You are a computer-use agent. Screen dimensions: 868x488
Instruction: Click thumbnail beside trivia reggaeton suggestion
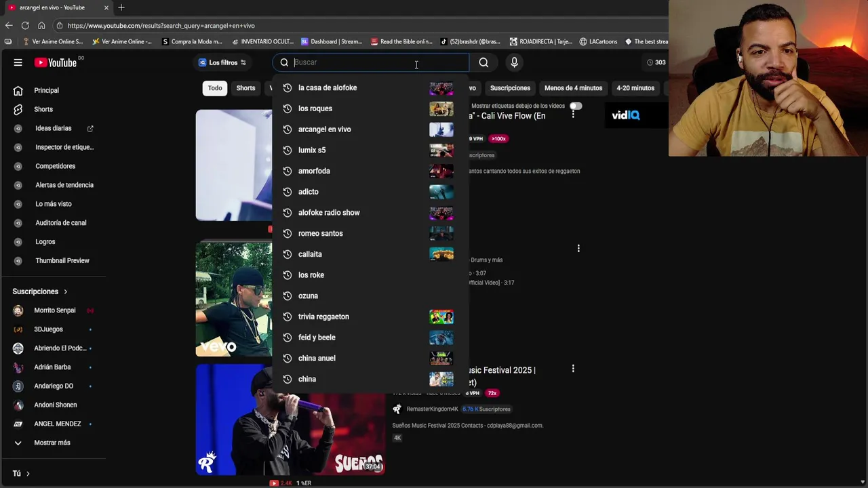pyautogui.click(x=441, y=317)
